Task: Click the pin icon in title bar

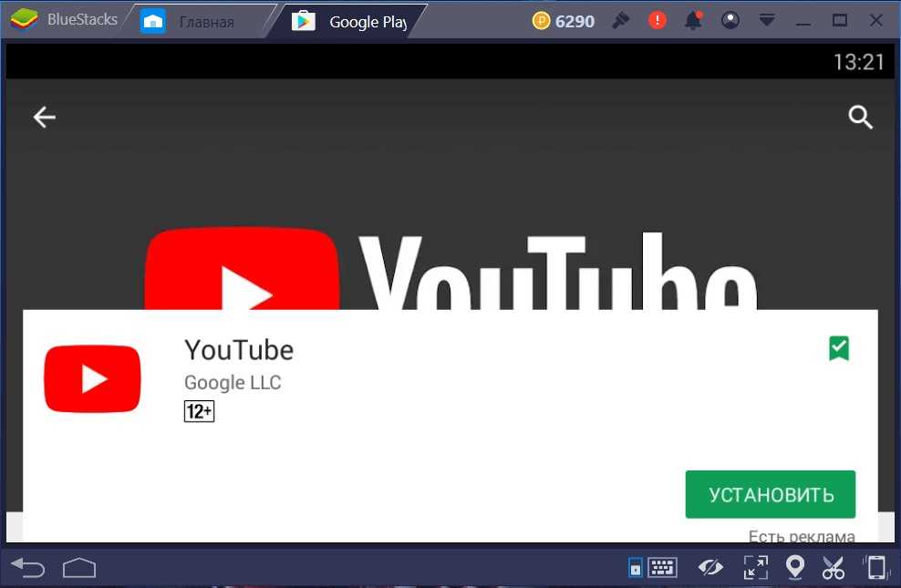Action: tap(621, 21)
